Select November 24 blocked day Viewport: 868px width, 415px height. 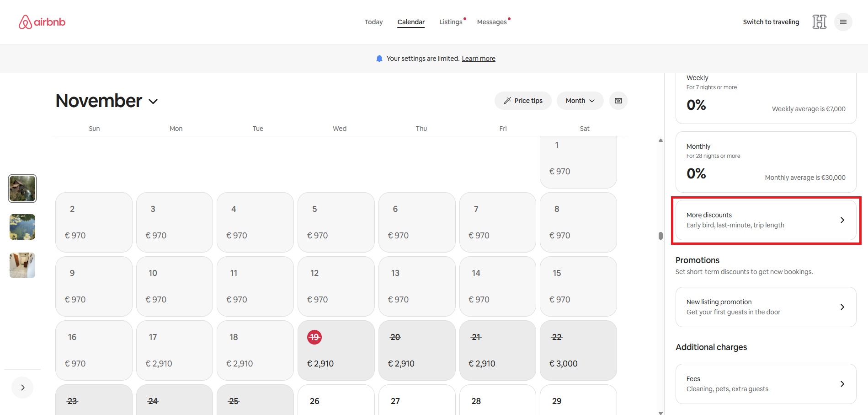[x=175, y=400]
